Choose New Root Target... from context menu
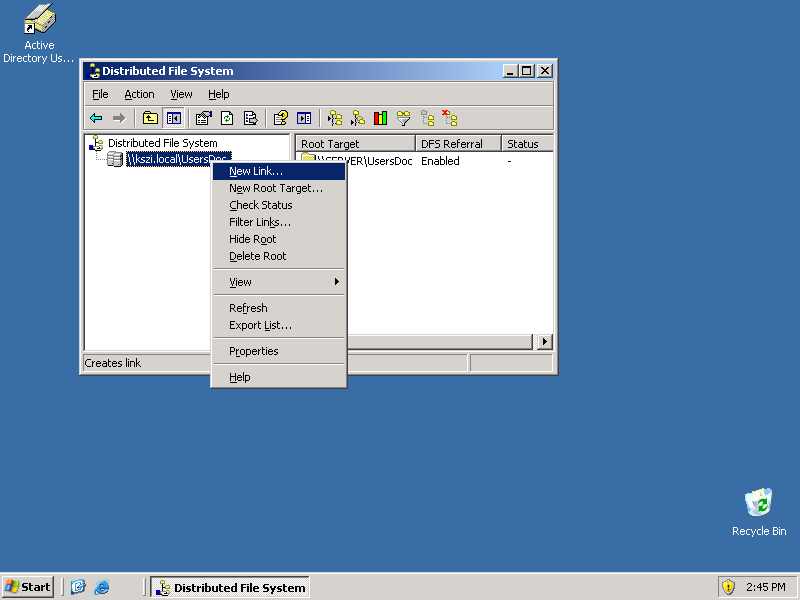 click(x=279, y=188)
